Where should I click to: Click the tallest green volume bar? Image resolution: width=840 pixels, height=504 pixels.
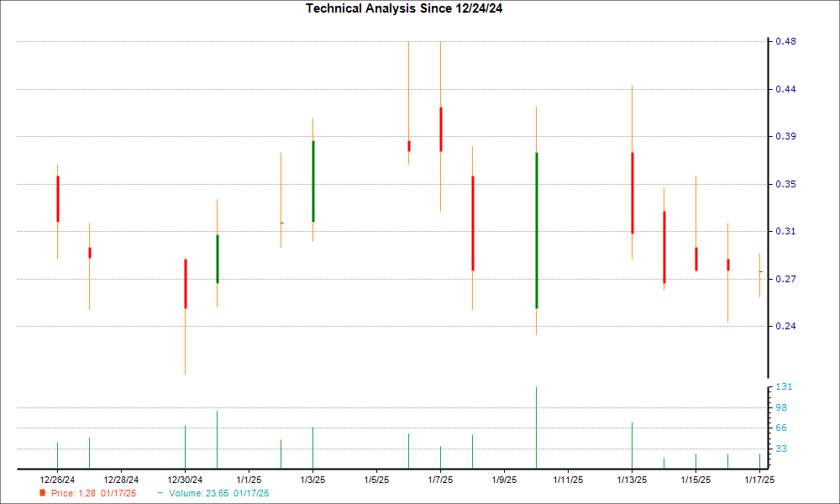(x=536, y=427)
